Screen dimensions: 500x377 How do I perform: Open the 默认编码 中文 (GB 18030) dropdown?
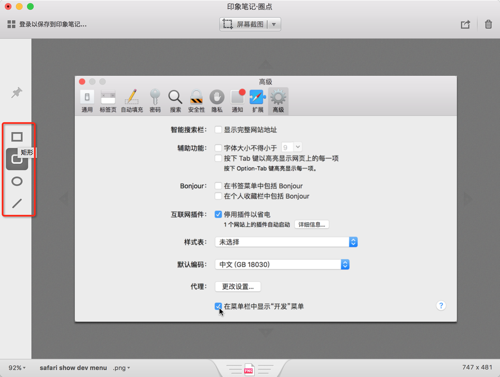282,264
